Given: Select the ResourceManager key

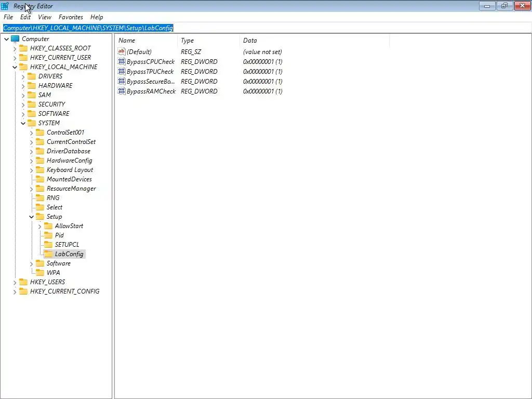Looking at the screenshot, I should [x=71, y=188].
